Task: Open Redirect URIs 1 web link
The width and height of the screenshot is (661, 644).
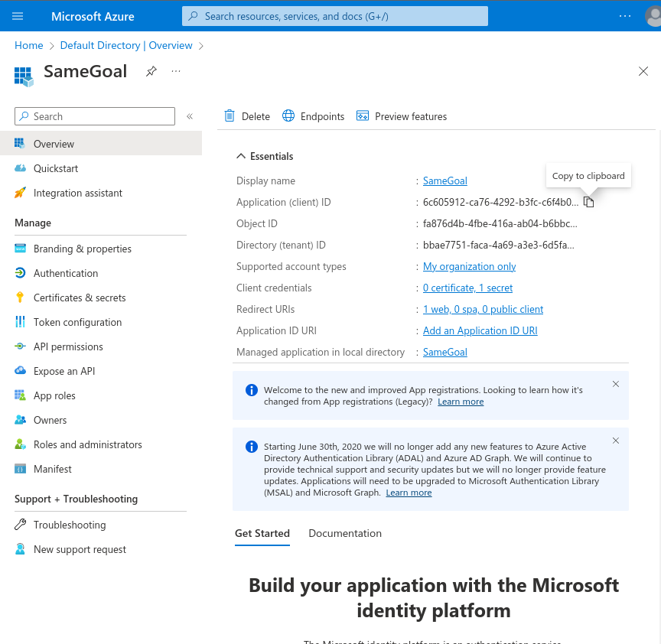Action: click(483, 309)
